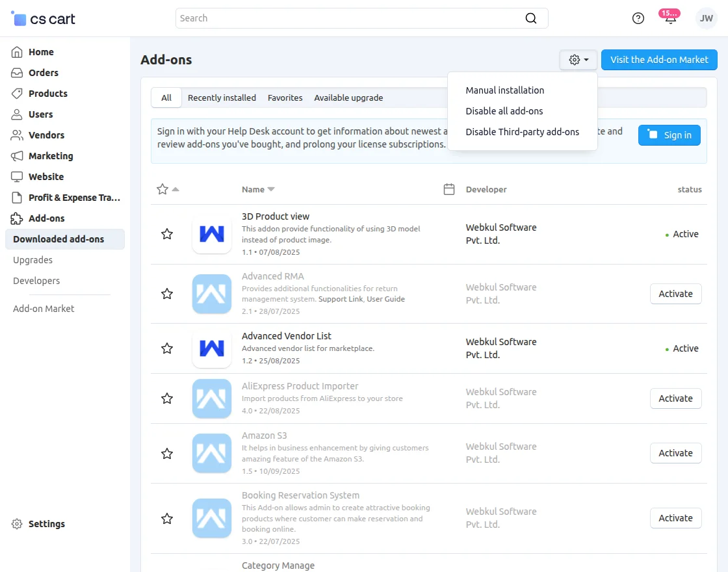
Task: Click the status column header
Action: 690,189
